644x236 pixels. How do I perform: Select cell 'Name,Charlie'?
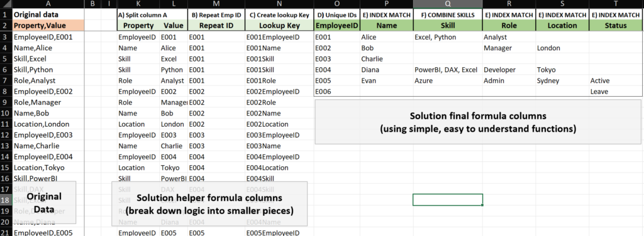(x=48, y=146)
